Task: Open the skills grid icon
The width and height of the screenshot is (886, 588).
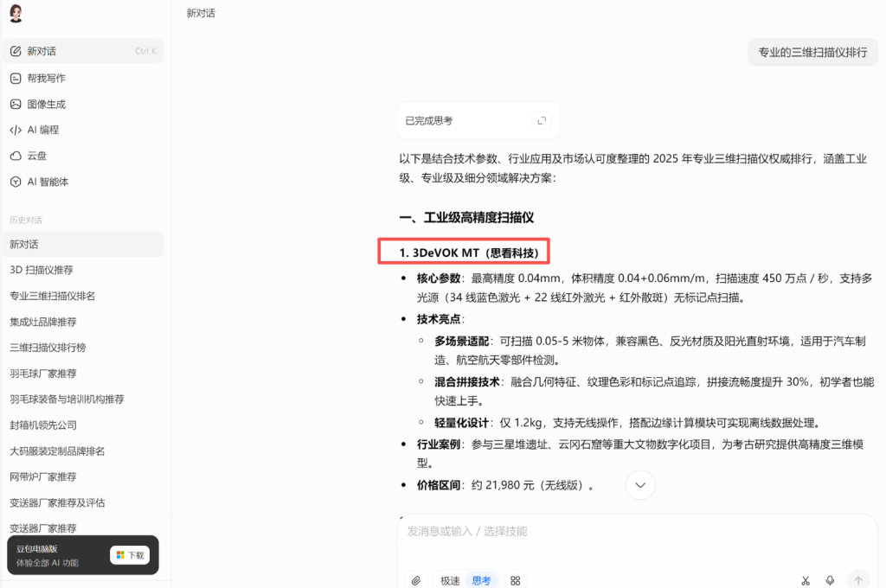Action: [516, 580]
